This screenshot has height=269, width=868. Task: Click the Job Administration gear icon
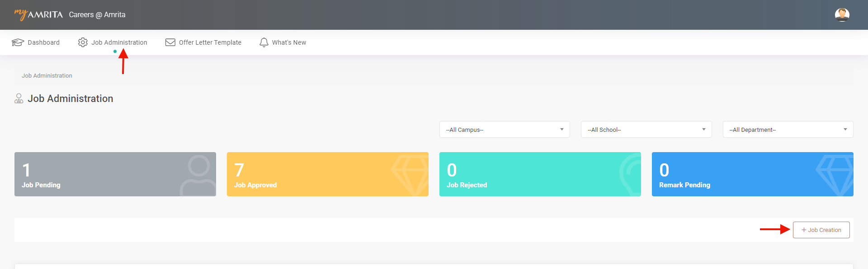click(x=83, y=42)
